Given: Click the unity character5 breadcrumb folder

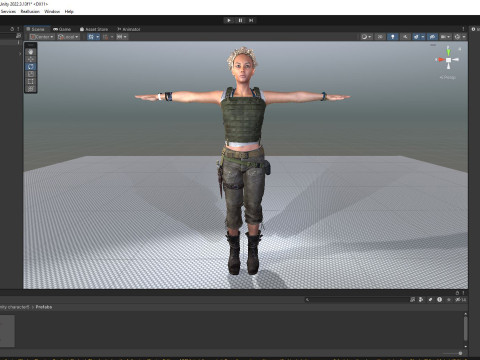Looking at the screenshot, I should (15, 307).
